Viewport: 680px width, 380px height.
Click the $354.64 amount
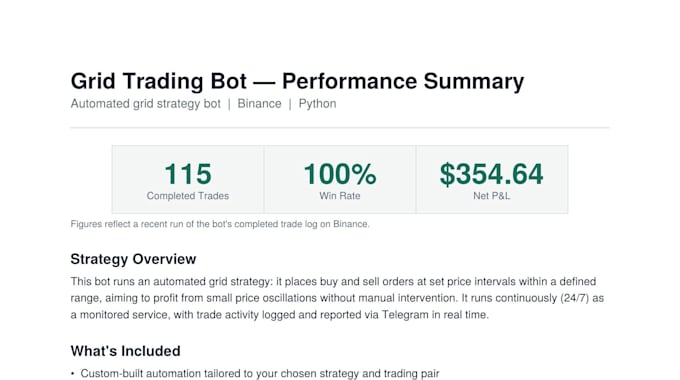pos(491,174)
